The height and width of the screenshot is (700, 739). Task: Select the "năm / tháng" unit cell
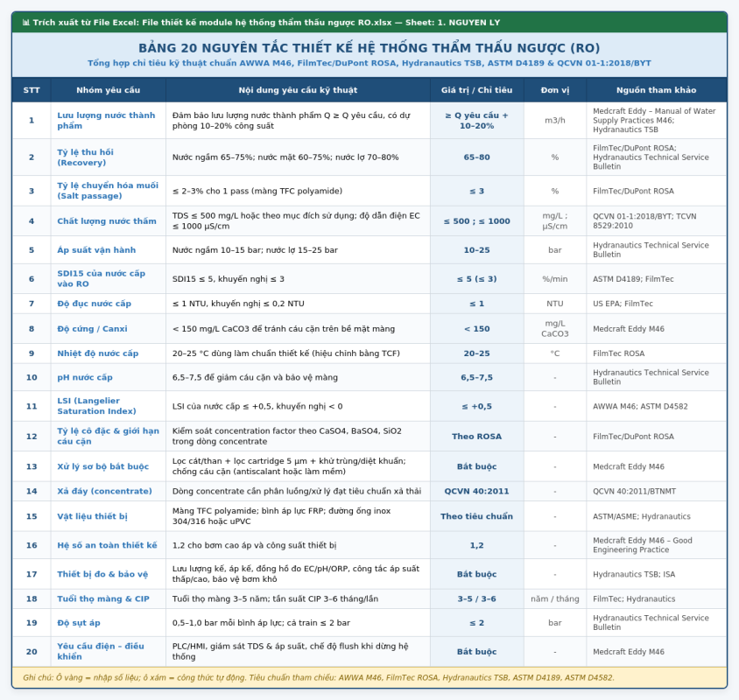(555, 598)
